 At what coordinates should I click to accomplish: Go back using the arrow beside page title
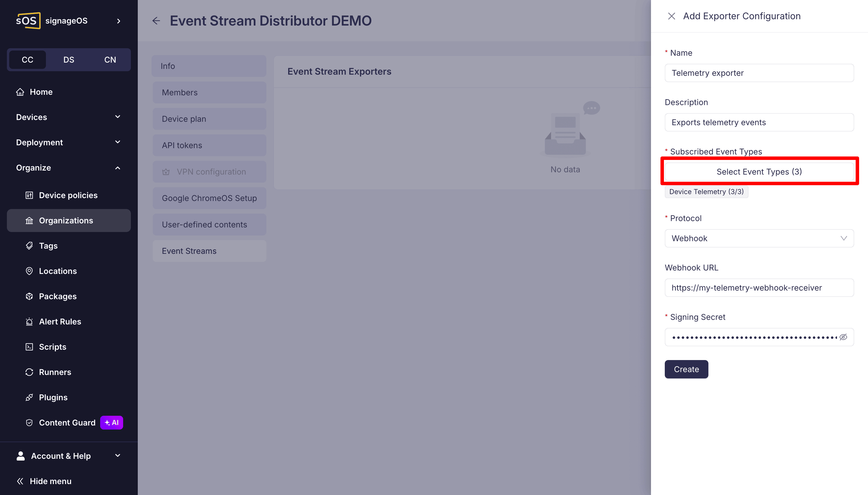pos(156,21)
